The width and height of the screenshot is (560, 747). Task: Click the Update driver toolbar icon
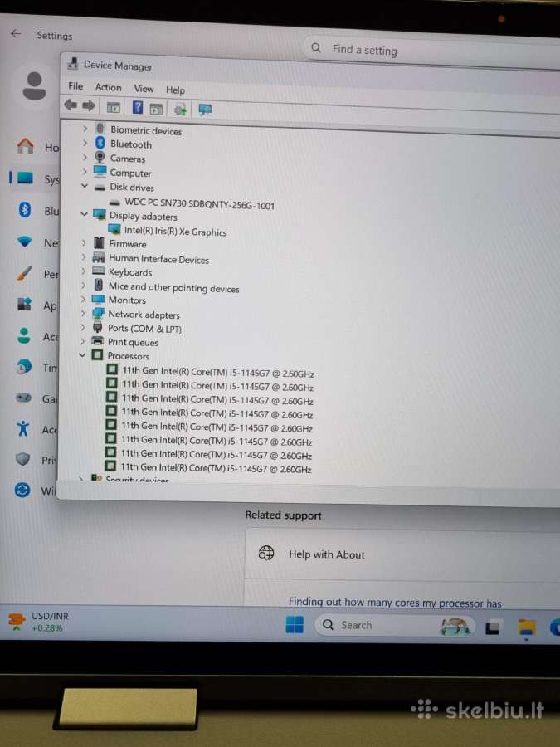[180, 110]
